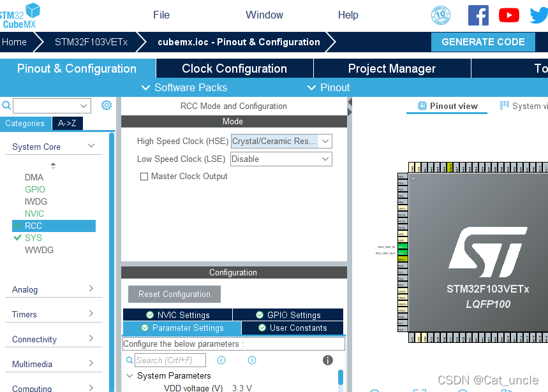The image size is (548, 392).
Task: Click the STM32CubeMX logo icon
Action: point(19,16)
